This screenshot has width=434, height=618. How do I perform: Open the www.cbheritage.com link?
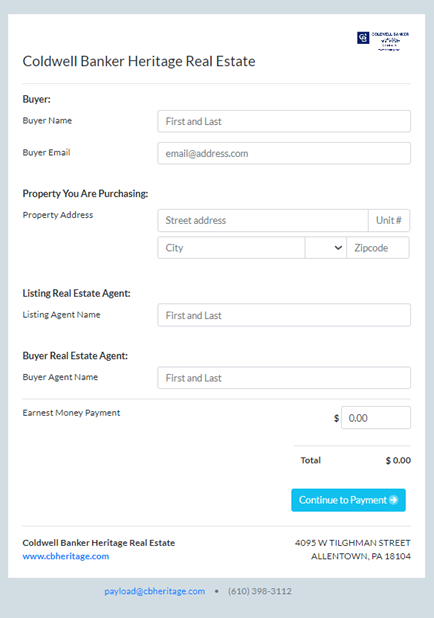(x=66, y=556)
